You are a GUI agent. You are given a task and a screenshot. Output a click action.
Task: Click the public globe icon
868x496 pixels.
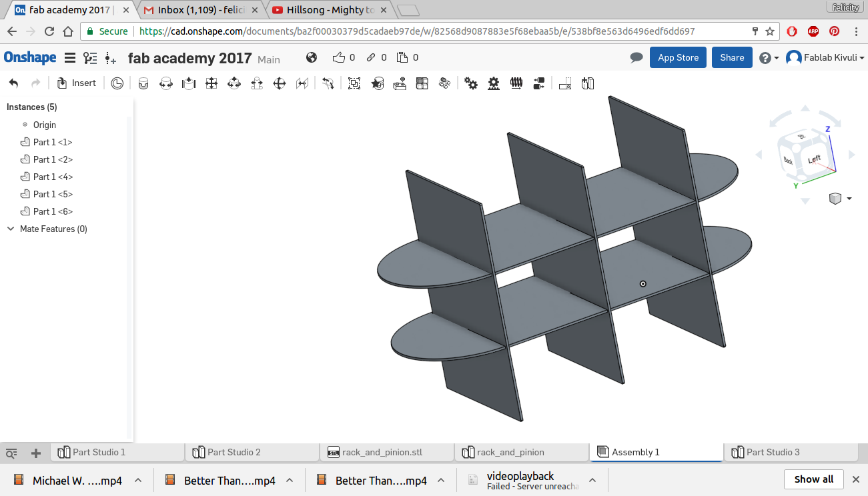[x=312, y=57]
